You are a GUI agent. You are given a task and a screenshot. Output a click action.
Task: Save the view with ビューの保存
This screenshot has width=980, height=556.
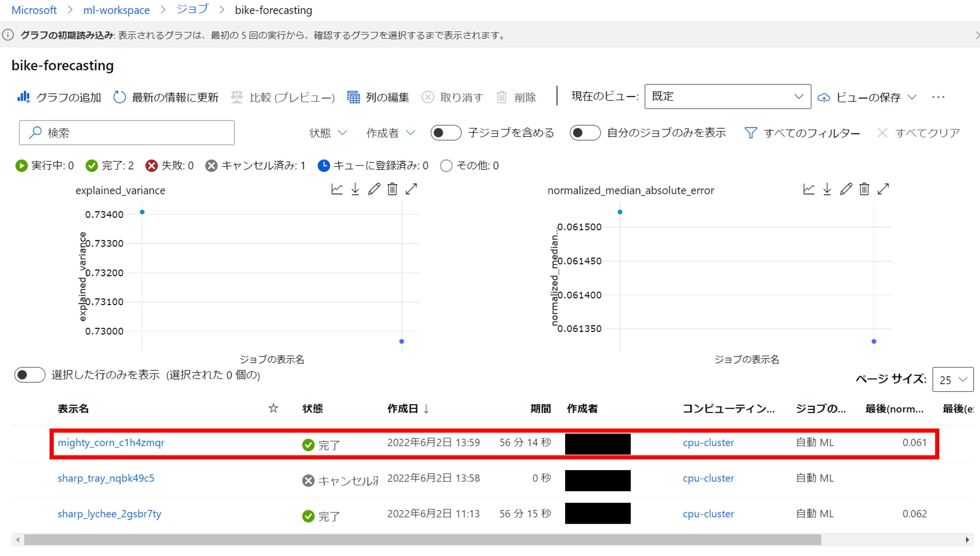point(867,97)
